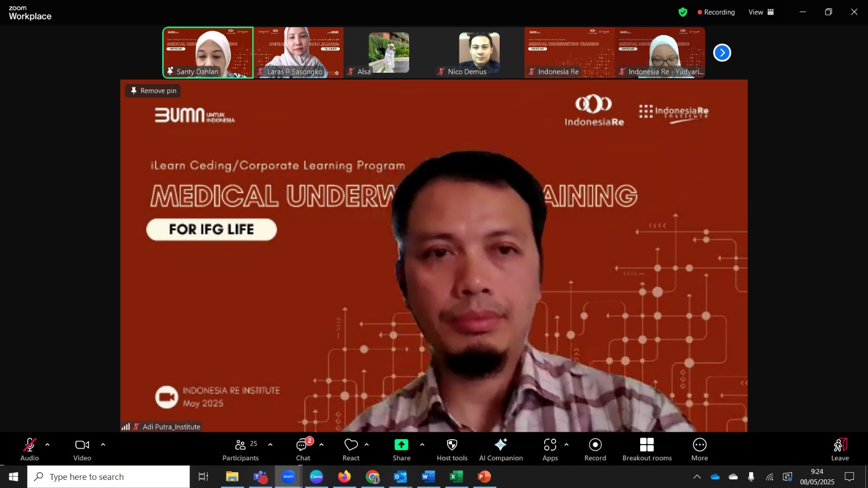The image size is (868, 488).
Task: Unmute the microphone with Audio
Action: [x=29, y=450]
